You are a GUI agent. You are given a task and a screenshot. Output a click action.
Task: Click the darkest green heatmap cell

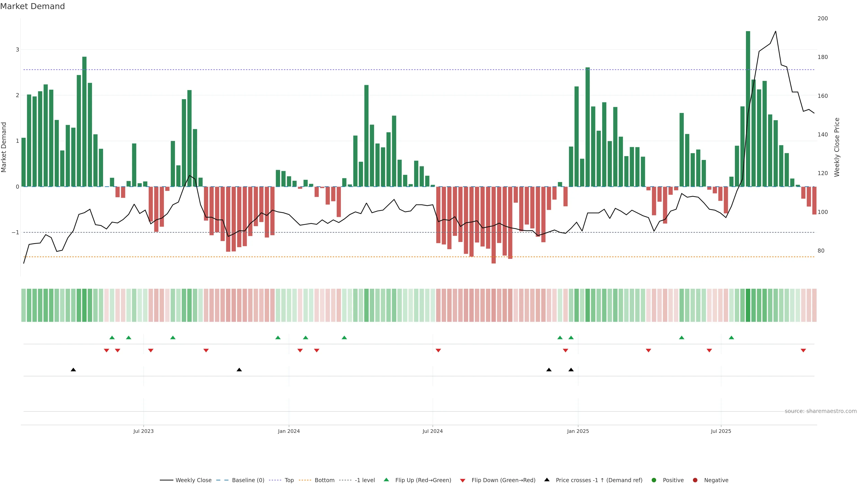pyautogui.click(x=748, y=305)
